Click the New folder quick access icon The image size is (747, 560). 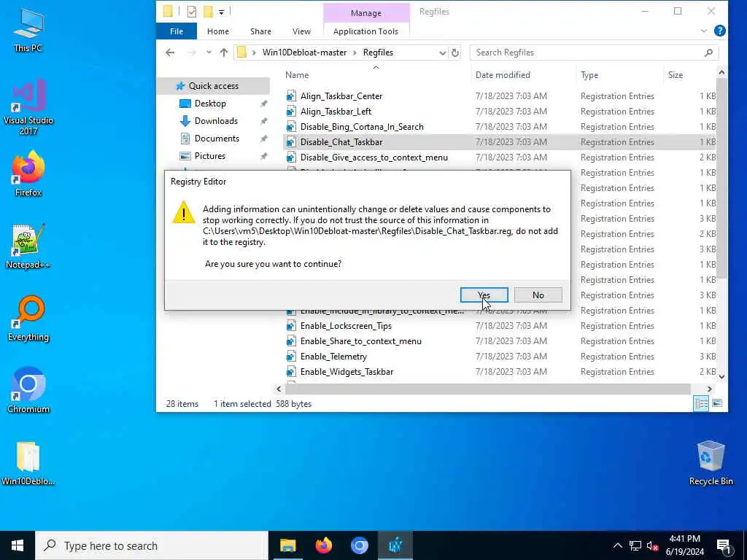click(208, 12)
